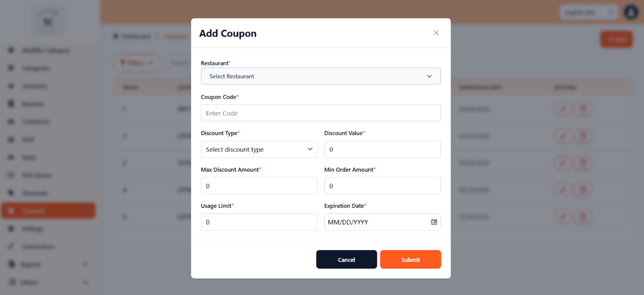The height and width of the screenshot is (295, 644).
Task: Click the delete trash icon in first coupon row
Action: tap(583, 109)
